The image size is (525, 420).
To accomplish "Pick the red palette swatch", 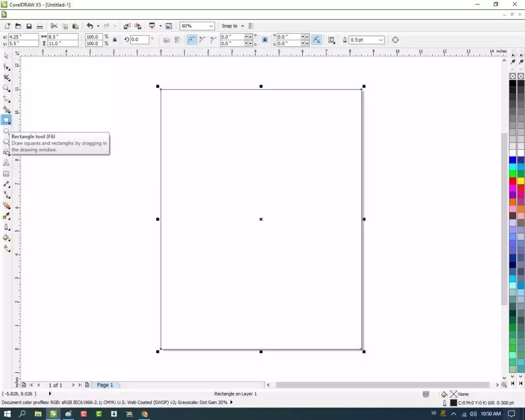I will click(x=512, y=181).
